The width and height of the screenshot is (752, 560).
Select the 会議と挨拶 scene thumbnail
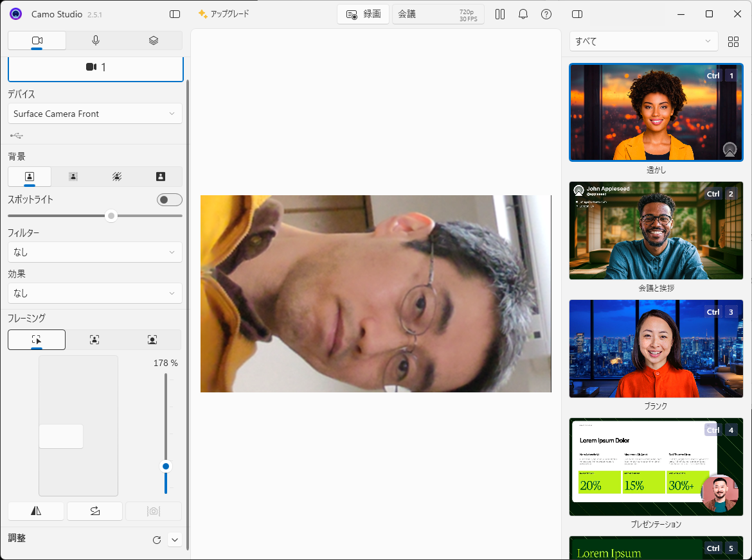pos(656,231)
